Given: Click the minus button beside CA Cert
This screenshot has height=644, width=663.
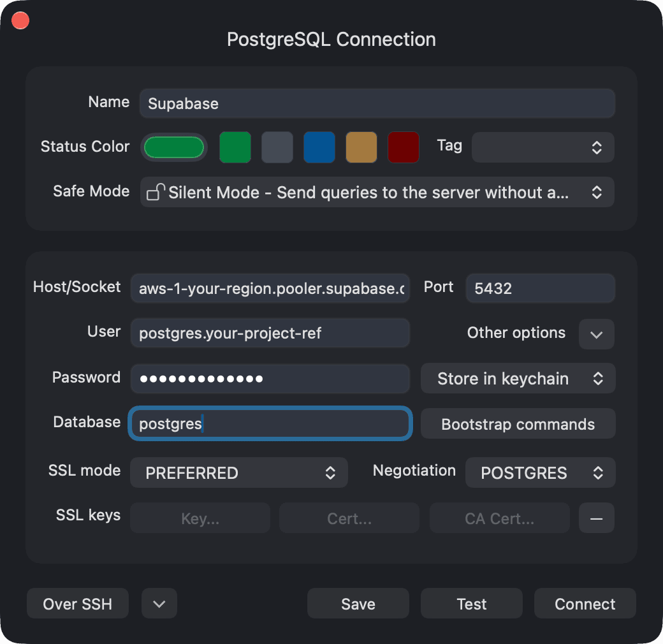Looking at the screenshot, I should click(x=596, y=518).
